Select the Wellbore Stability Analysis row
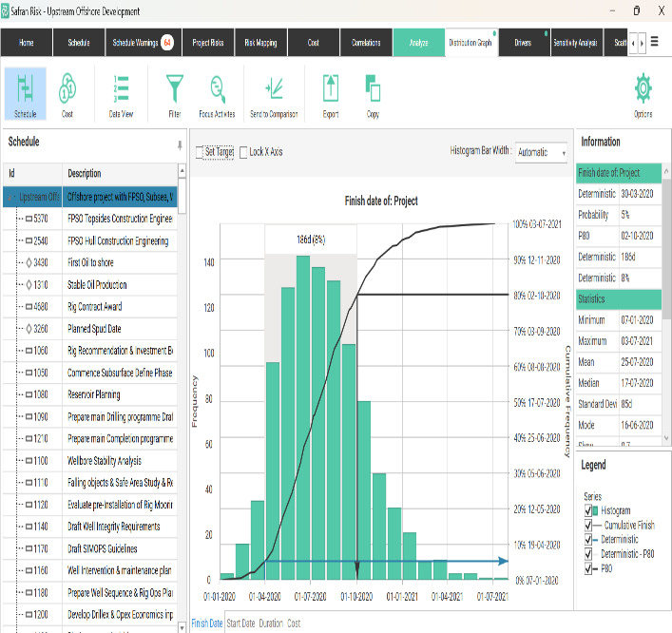This screenshot has height=633, width=672. click(x=90, y=461)
